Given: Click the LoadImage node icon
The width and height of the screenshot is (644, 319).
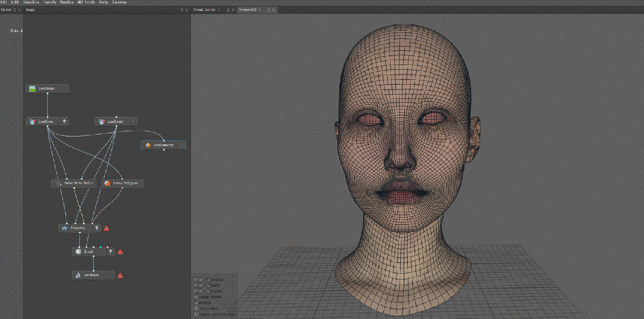Looking at the screenshot, I should [33, 89].
